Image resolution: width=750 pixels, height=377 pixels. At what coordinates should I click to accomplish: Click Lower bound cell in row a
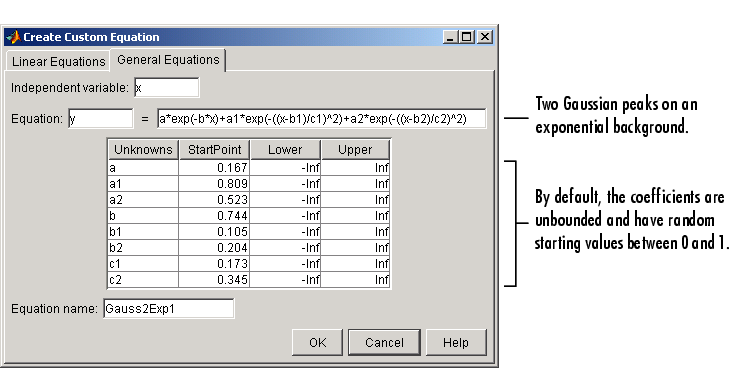[x=285, y=167]
